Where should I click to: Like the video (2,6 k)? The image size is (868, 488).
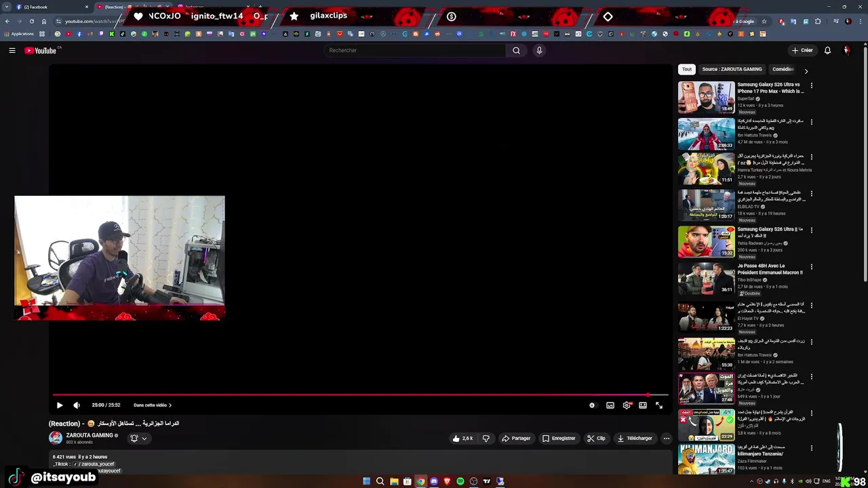[x=463, y=439]
